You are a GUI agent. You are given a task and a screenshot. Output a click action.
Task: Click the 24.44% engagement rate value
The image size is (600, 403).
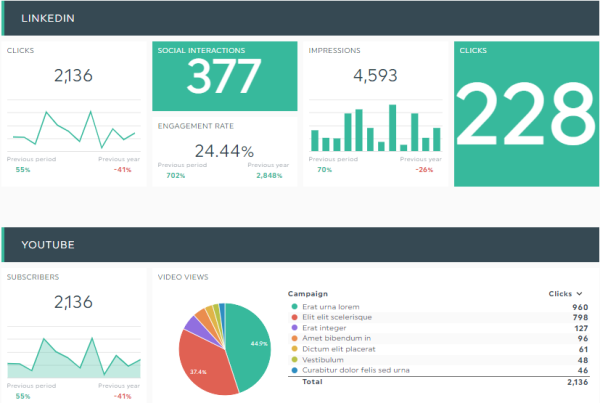(224, 151)
